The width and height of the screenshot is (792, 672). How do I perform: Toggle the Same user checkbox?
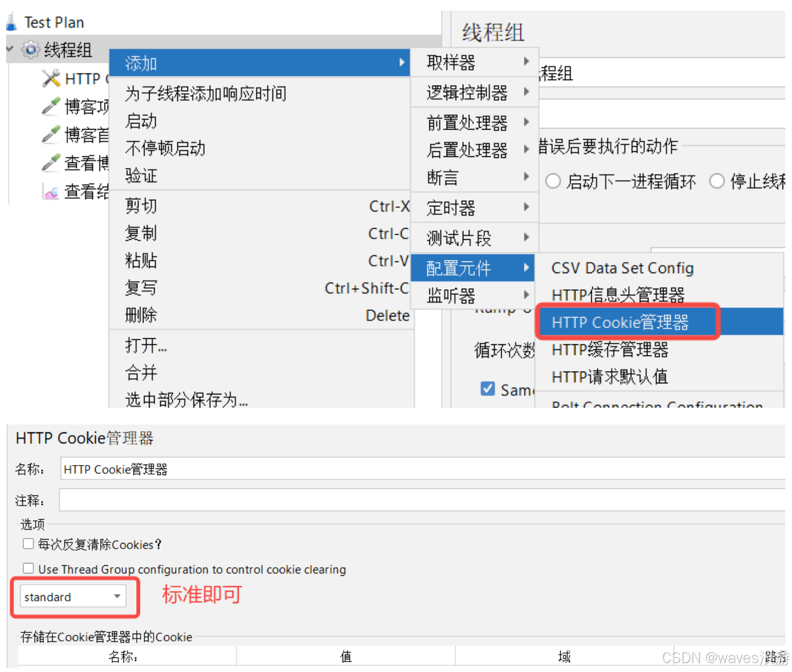pyautogui.click(x=488, y=389)
